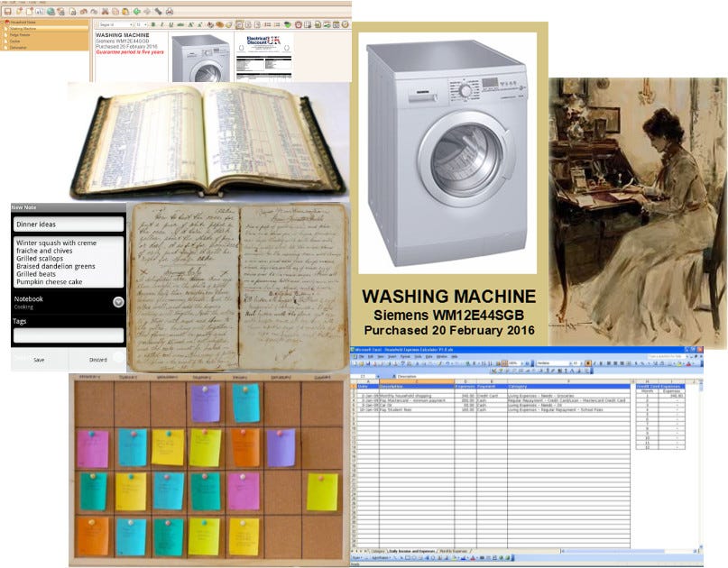Open AutoShapes in Excel's drawing toolbar
This screenshot has height=568, width=728.
381,558
